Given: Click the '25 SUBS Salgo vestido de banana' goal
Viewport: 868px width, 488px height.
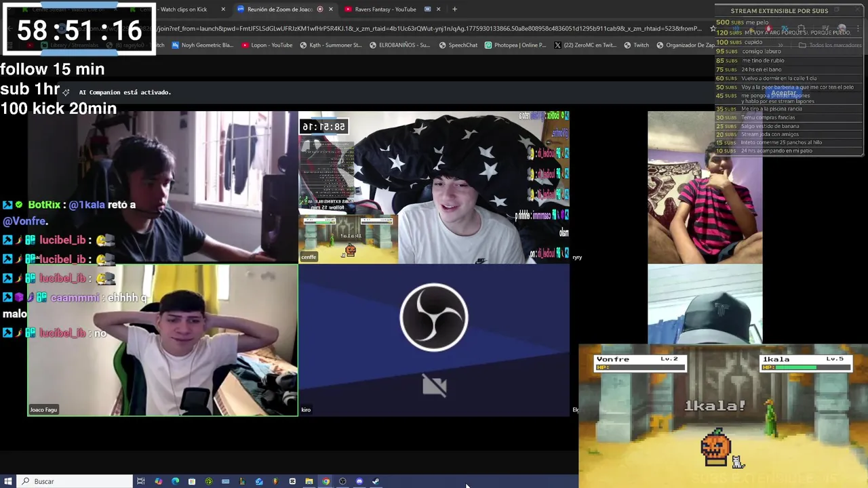Looking at the screenshot, I should coord(757,126).
